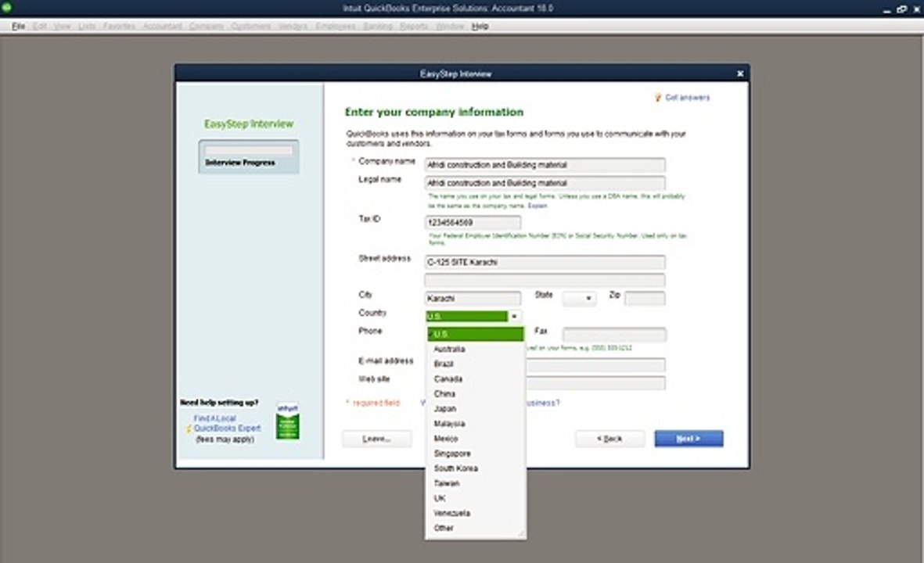Click the second Street address line field
Image resolution: width=924 pixels, height=563 pixels.
[x=545, y=280]
